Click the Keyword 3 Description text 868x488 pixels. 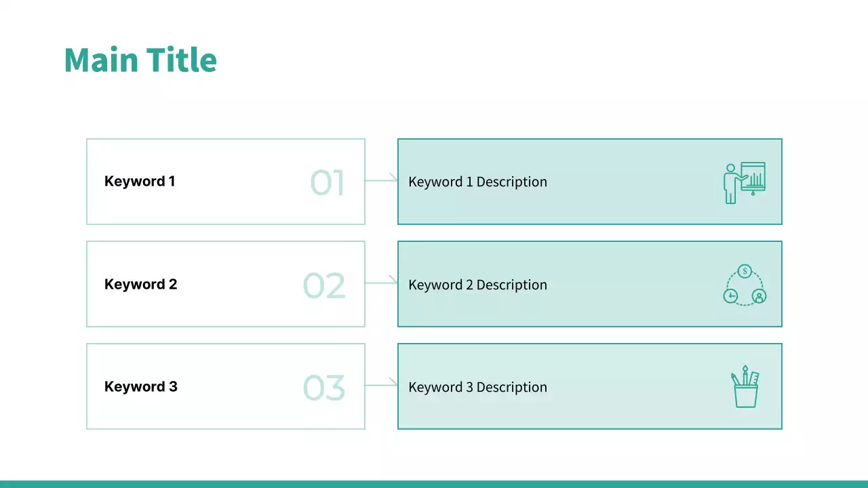pos(477,387)
